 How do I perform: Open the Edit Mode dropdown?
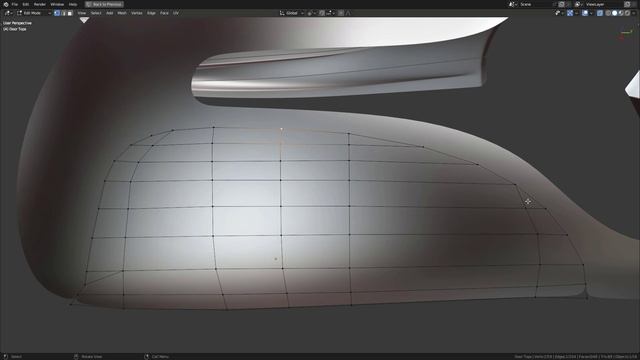coord(33,13)
